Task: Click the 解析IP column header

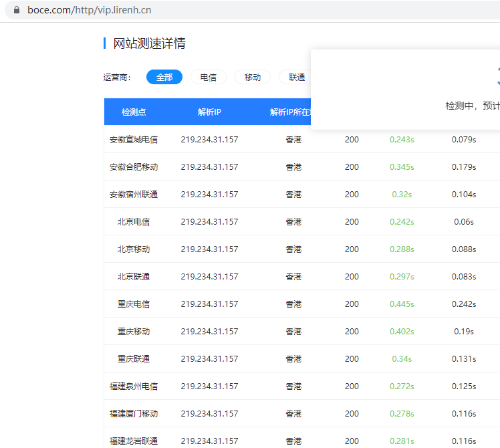Action: coord(209,112)
